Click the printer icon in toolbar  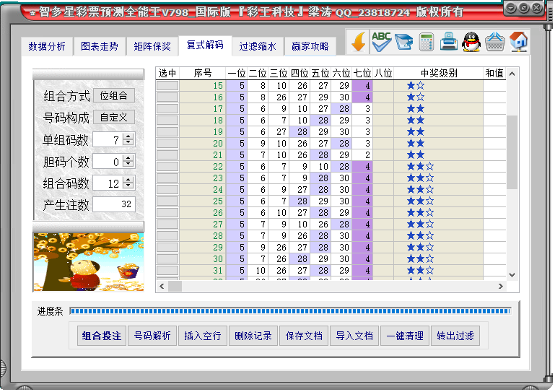(449, 43)
